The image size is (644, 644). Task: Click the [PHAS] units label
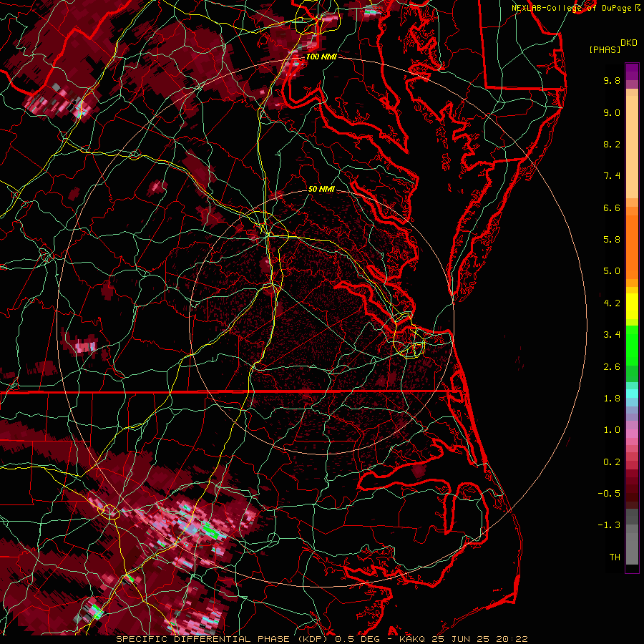[605, 49]
